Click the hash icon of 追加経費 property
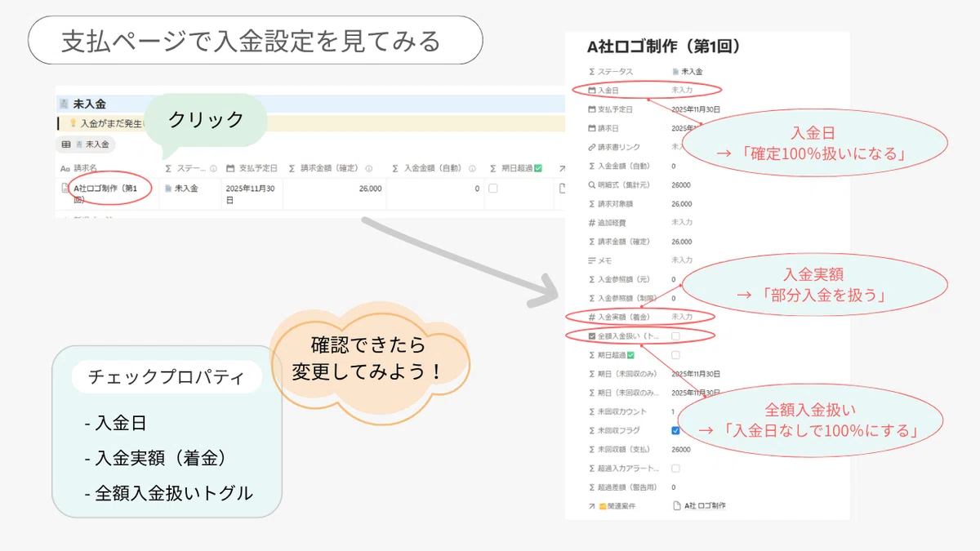 click(x=592, y=223)
